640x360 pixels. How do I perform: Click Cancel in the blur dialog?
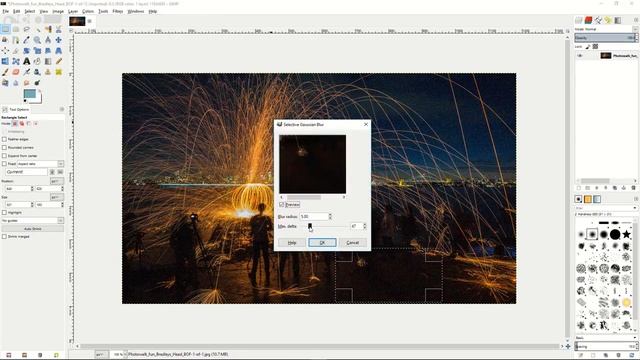353,242
